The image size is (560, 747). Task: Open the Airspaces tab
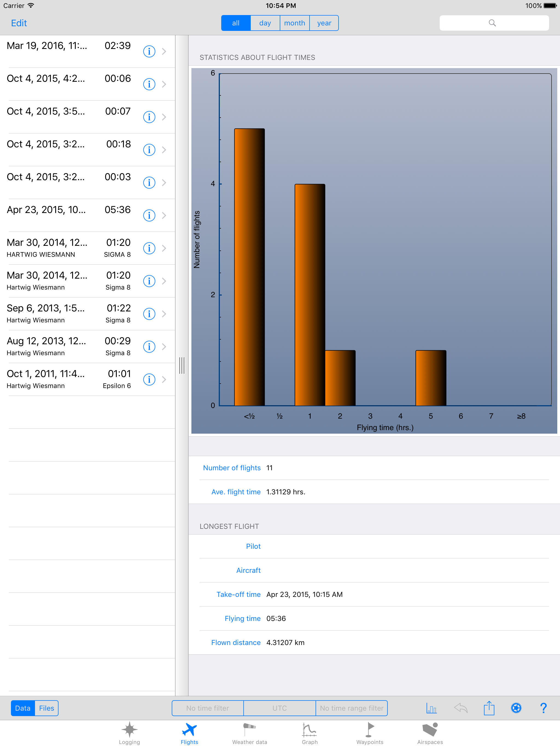(x=430, y=734)
